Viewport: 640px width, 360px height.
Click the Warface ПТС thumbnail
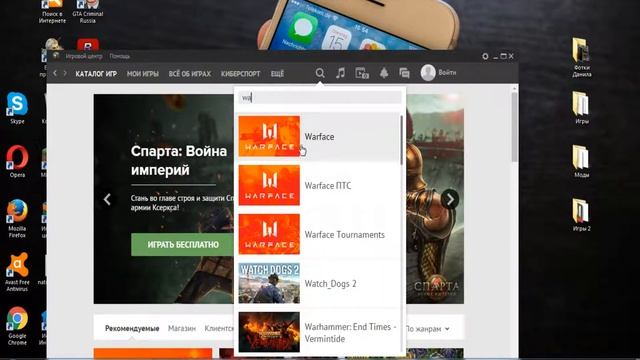(x=269, y=185)
